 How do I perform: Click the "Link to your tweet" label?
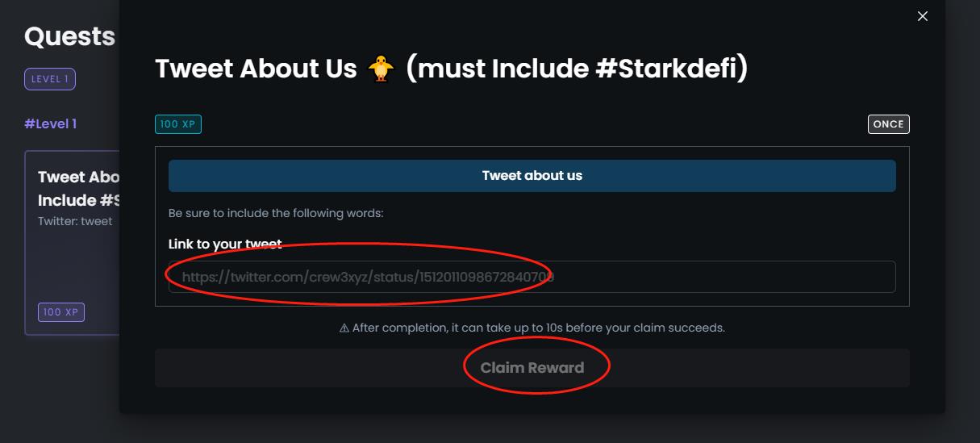pyautogui.click(x=225, y=244)
